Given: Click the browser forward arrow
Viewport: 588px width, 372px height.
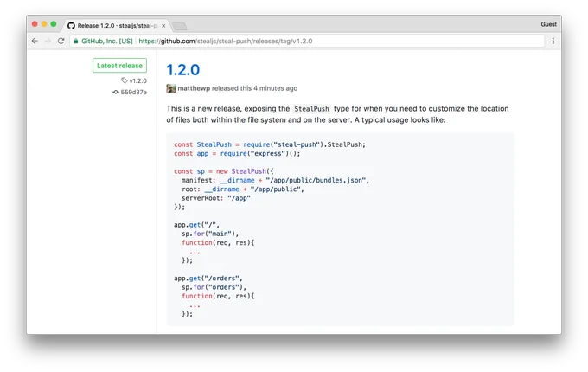Looking at the screenshot, I should [x=48, y=41].
